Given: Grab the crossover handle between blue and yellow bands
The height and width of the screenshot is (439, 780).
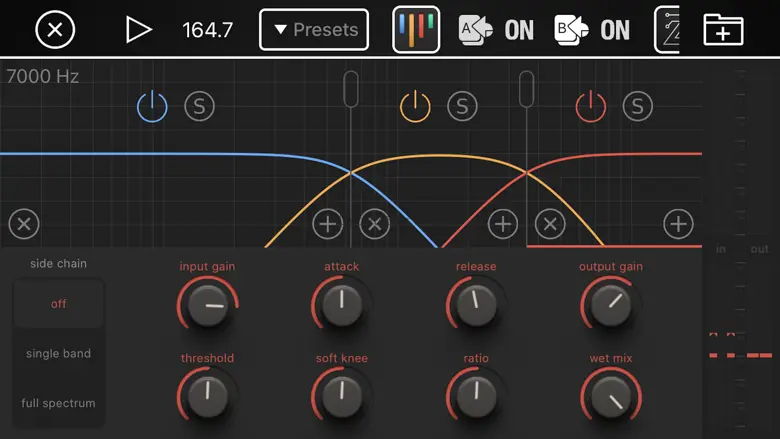Looking at the screenshot, I should coord(351,89).
